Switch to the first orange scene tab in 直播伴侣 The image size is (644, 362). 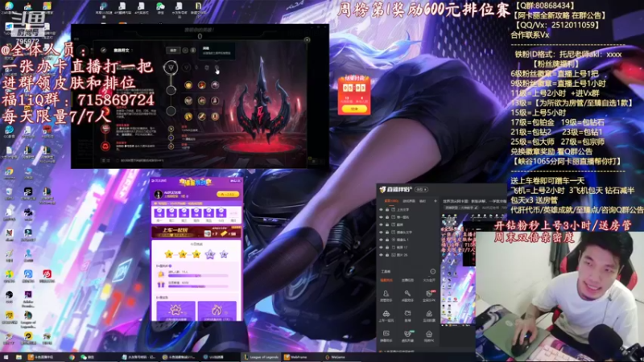coord(391,201)
